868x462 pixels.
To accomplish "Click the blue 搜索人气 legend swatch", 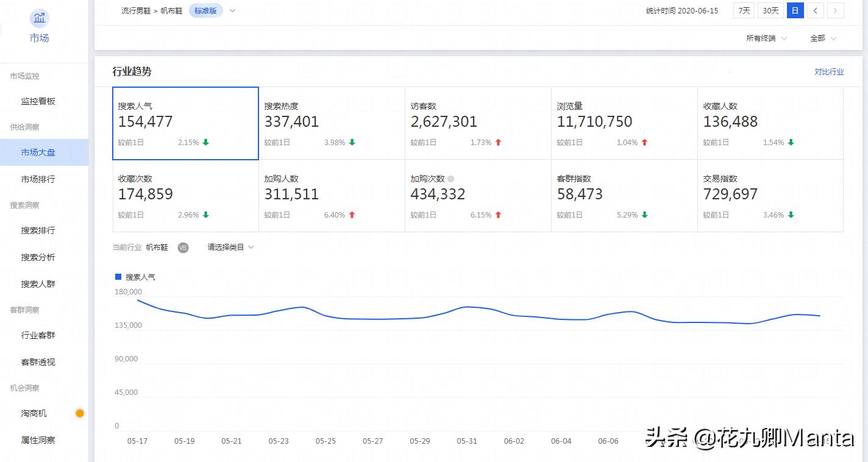I will pos(118,277).
